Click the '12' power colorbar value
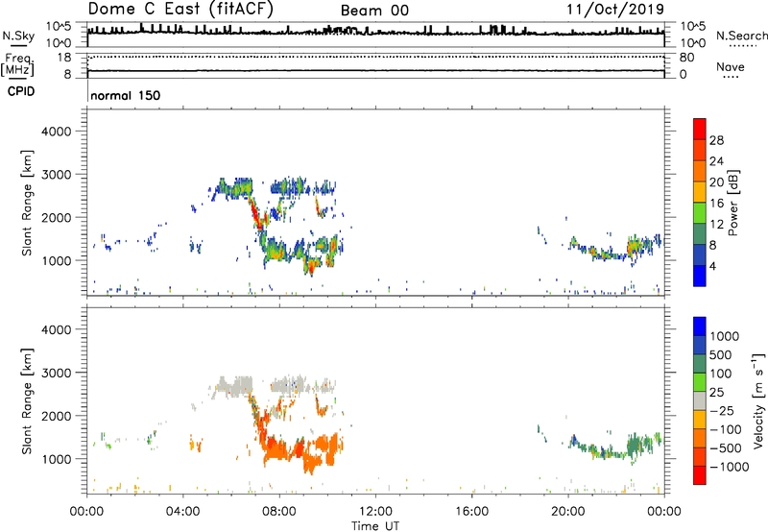Image resolution: width=768 pixels, height=532 pixels. 716,225
